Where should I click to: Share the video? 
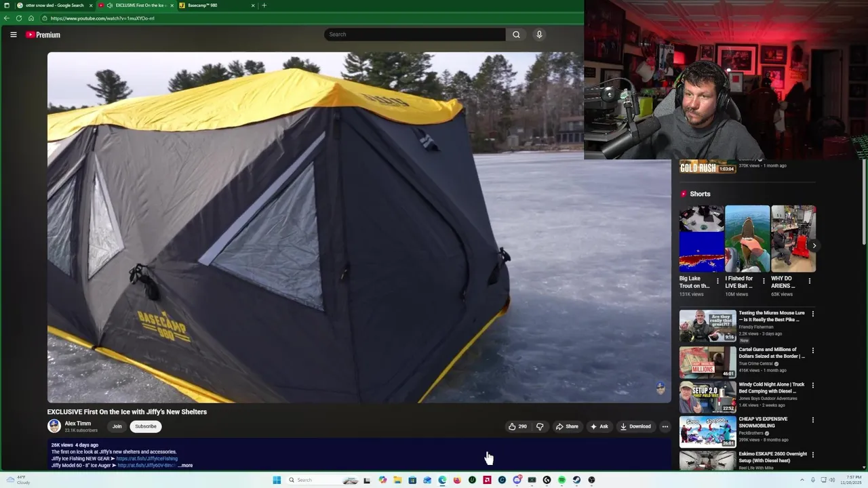click(567, 426)
